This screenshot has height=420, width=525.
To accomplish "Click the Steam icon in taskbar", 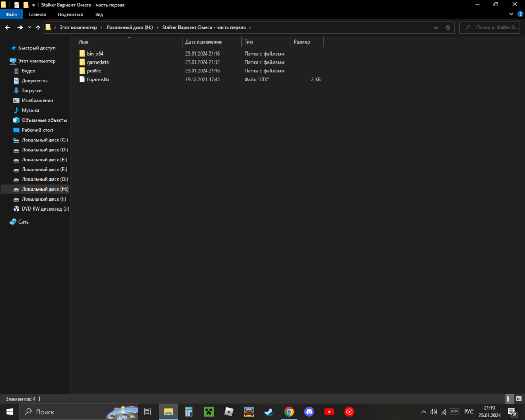I will click(268, 412).
